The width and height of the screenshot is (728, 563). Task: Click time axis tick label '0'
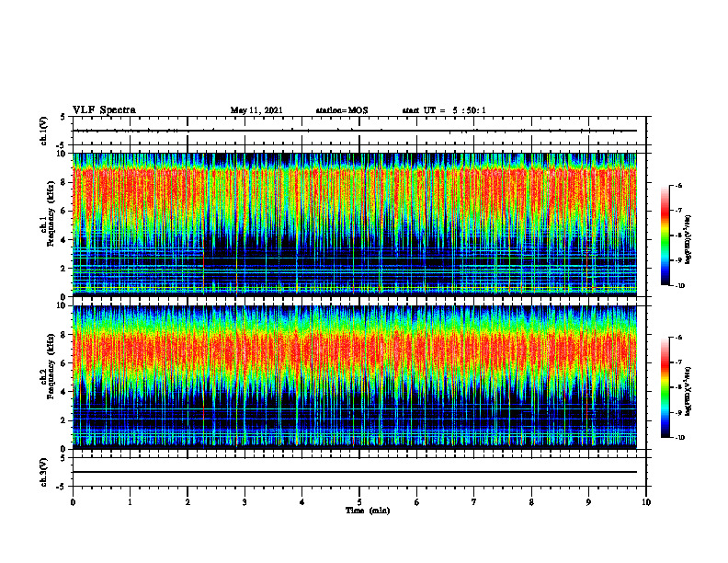[x=73, y=502]
